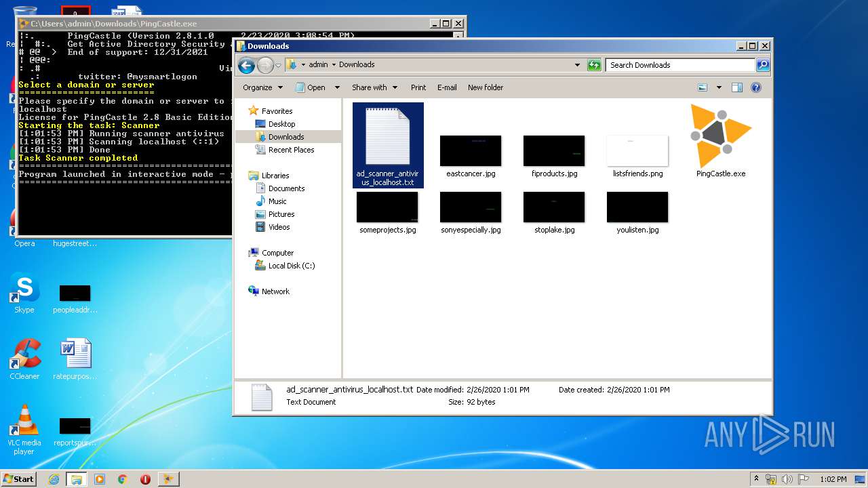Select eastcancer.jpg thumbnail
Viewport: 868px width, 488px height.
coord(471,150)
